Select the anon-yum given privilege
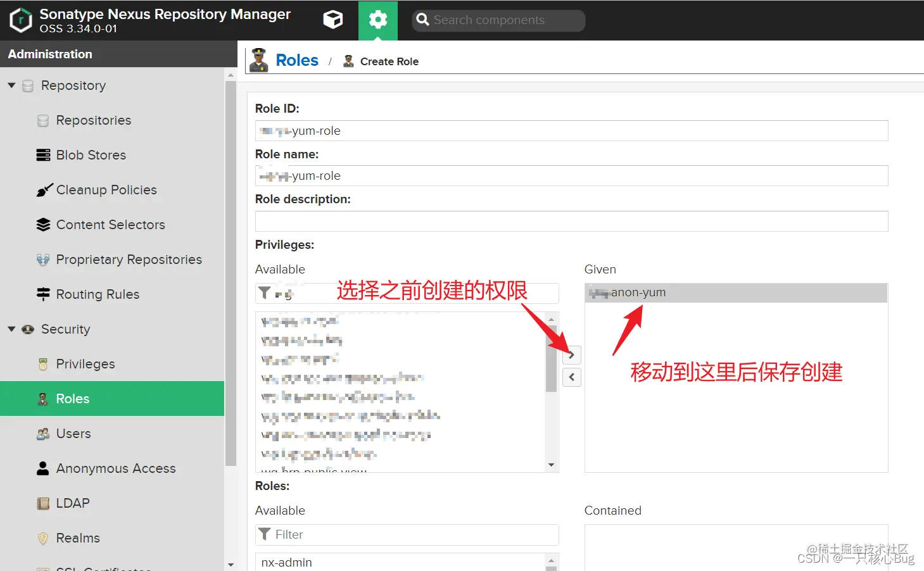 (x=736, y=292)
